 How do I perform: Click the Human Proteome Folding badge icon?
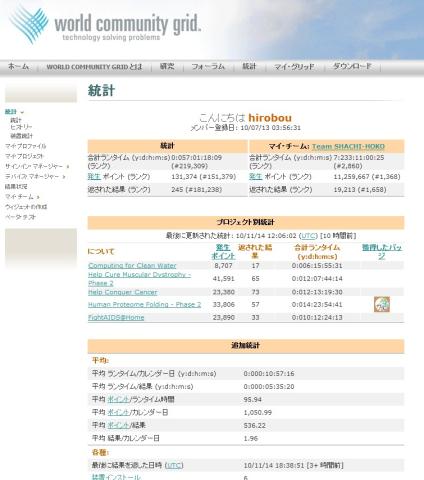(x=382, y=304)
